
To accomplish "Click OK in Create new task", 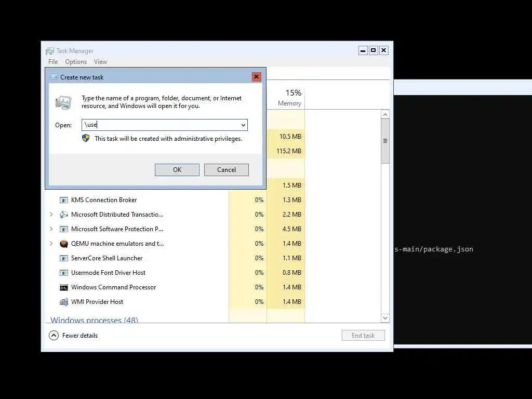I will [x=177, y=170].
